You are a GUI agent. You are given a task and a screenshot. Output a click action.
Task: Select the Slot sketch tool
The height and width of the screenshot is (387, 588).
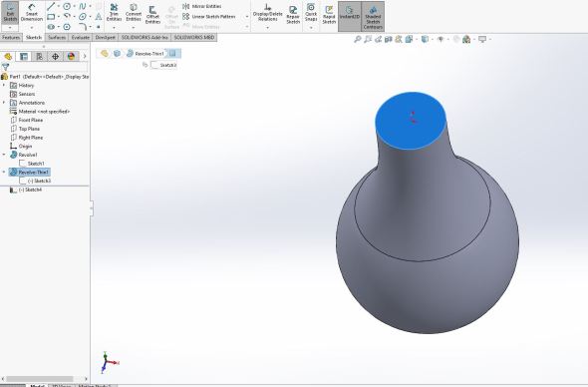tap(51, 27)
